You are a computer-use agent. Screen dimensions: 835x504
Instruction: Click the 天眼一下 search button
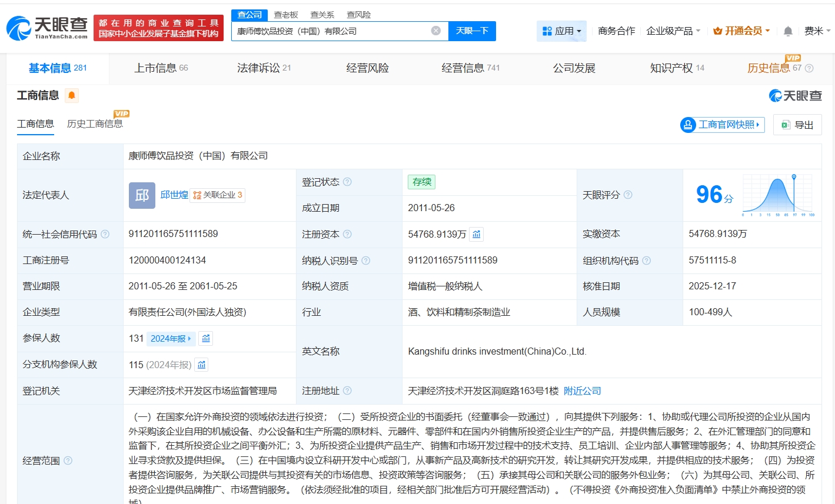click(x=472, y=31)
